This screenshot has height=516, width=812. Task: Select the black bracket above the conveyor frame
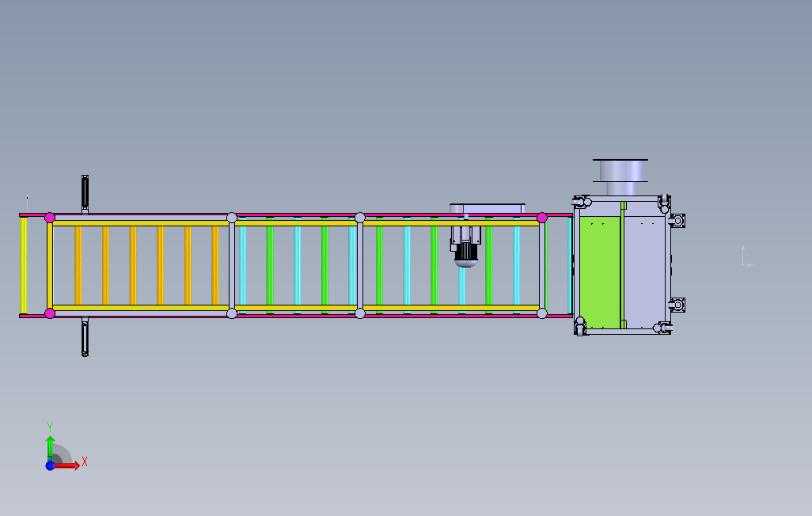pos(85,193)
